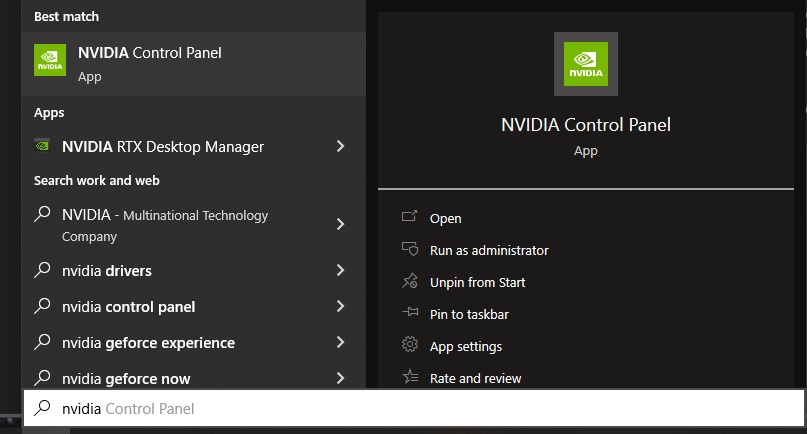Select Unpin from Start option
The width and height of the screenshot is (807, 434).
(x=477, y=282)
